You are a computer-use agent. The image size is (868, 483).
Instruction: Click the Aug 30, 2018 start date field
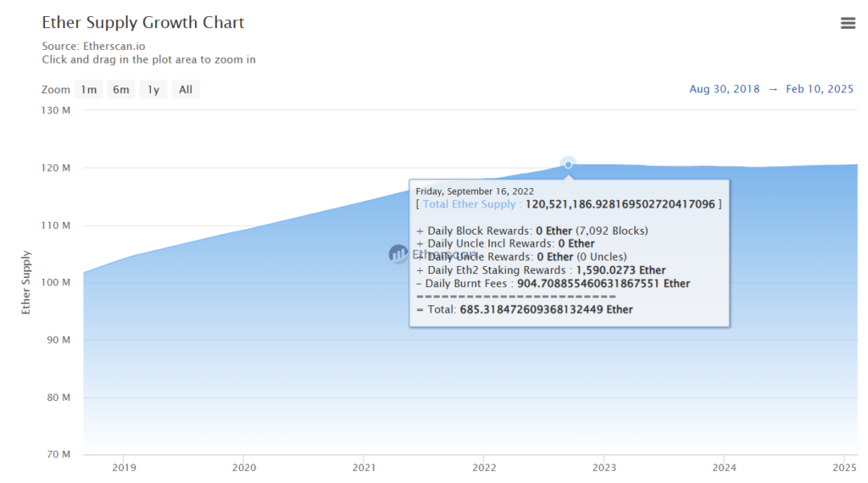coord(723,89)
